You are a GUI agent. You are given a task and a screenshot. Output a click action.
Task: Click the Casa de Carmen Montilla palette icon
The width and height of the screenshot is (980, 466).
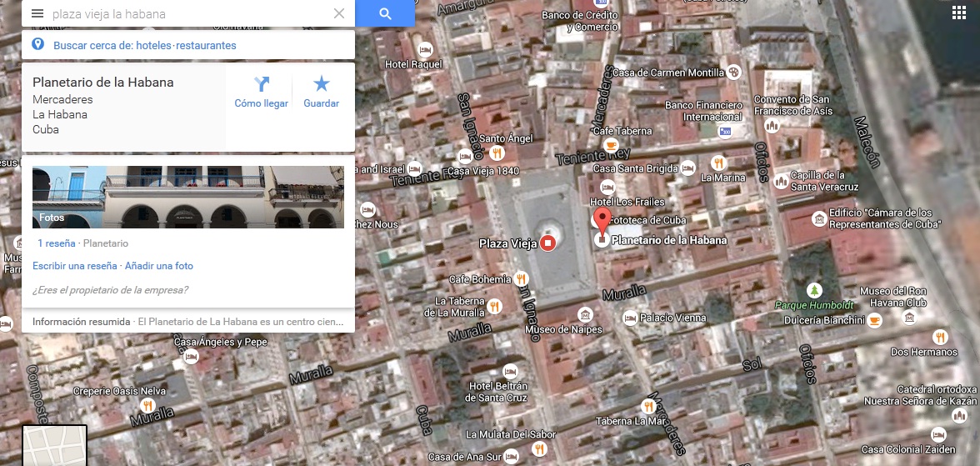coord(733,72)
